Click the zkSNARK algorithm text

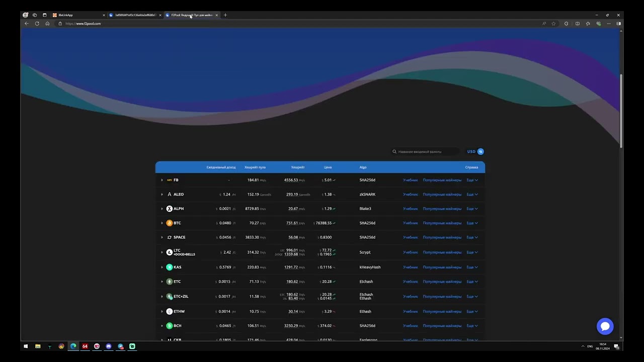point(367,194)
